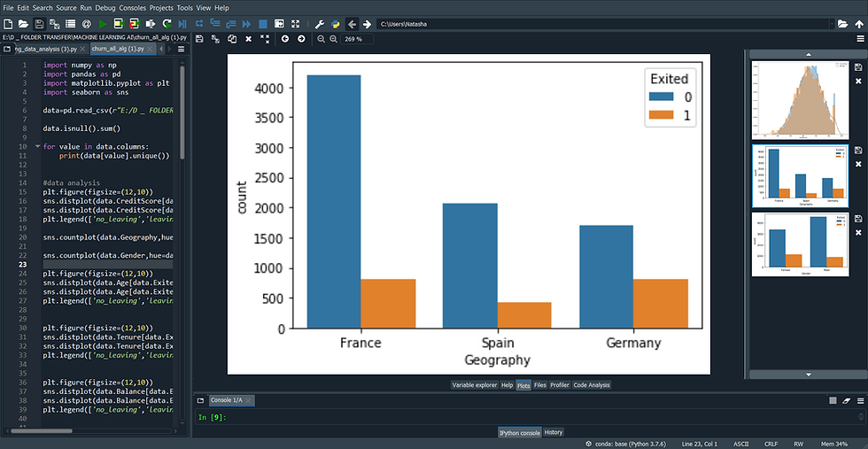Save the current file from the main toolbar
Viewport: 868px width, 449px height.
[x=39, y=24]
